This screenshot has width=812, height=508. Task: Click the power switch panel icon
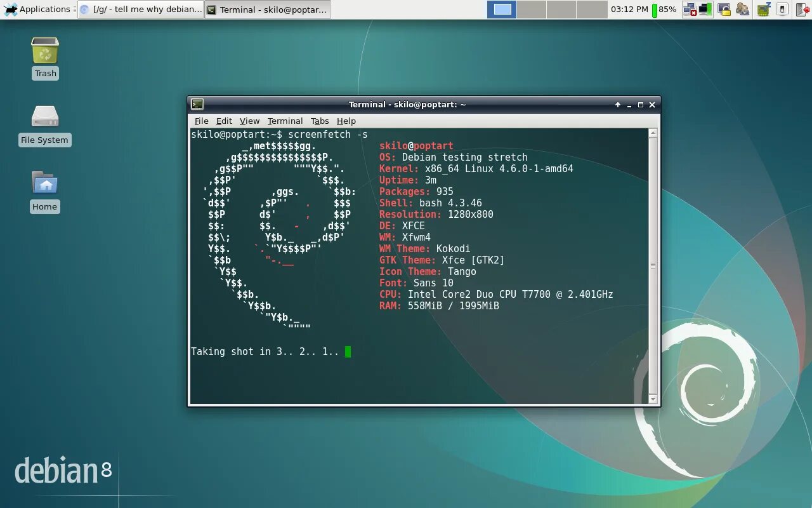(782, 10)
